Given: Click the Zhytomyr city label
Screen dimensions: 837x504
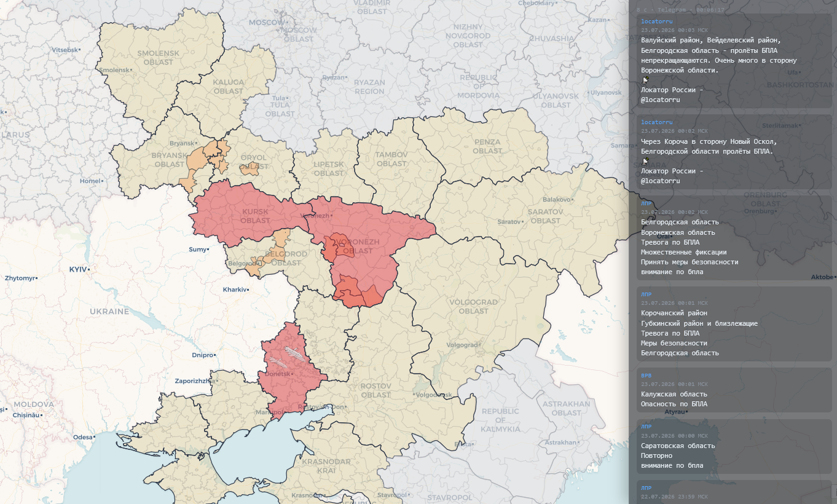Looking at the screenshot, I should [20, 278].
